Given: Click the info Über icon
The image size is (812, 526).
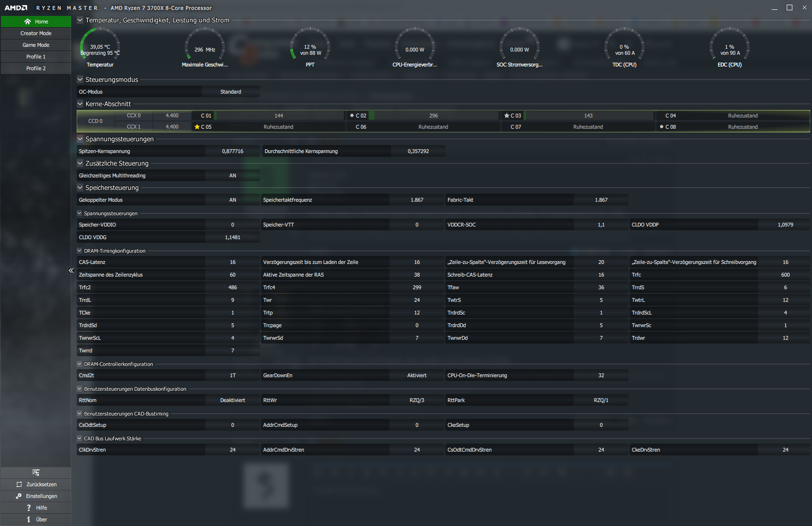Looking at the screenshot, I should (29, 519).
